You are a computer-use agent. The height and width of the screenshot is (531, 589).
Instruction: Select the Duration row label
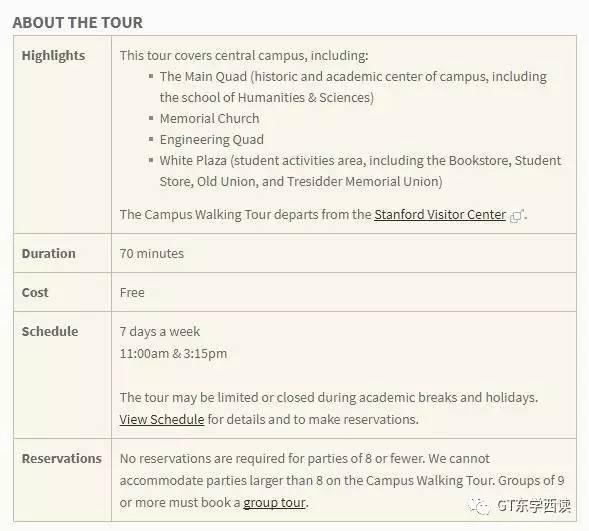tap(48, 253)
